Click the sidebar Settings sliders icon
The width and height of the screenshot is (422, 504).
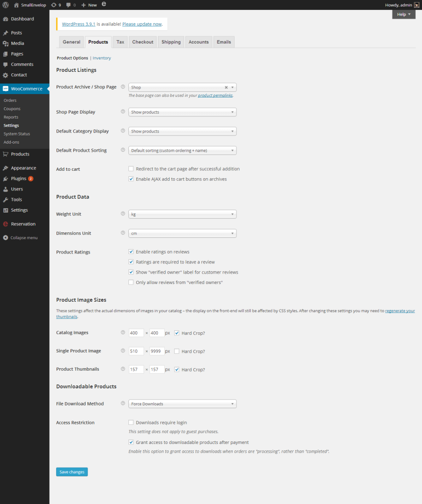click(x=5, y=210)
